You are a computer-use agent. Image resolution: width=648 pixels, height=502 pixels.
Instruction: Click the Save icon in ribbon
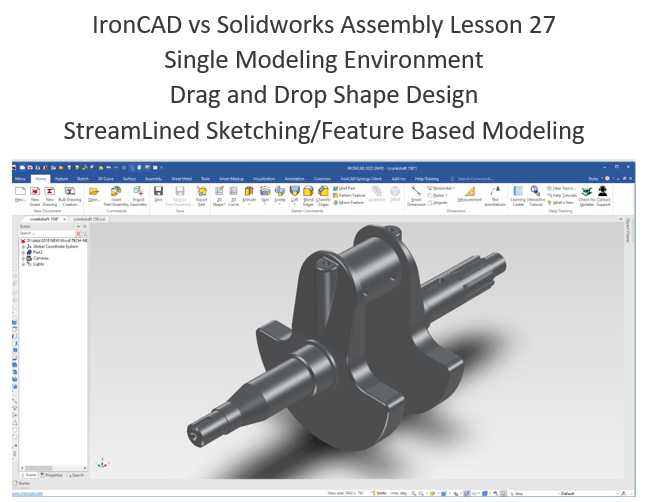point(158,191)
